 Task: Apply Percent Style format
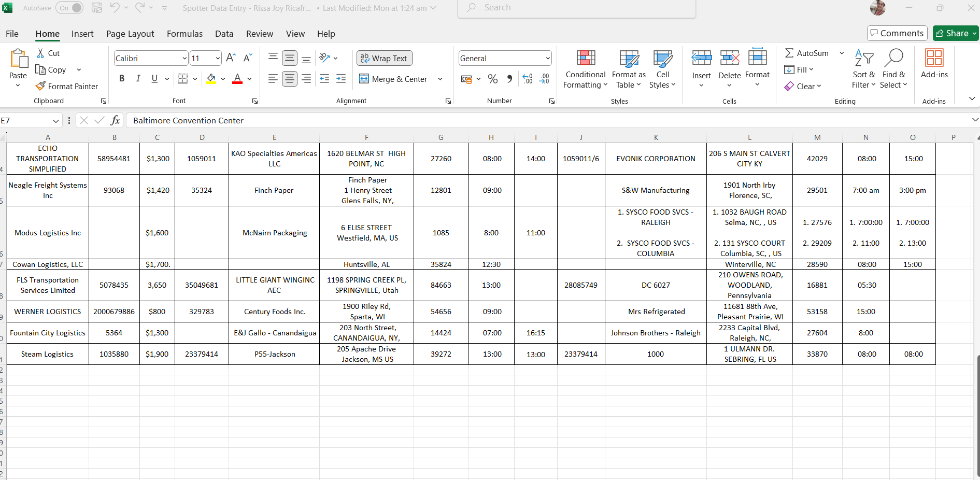493,79
